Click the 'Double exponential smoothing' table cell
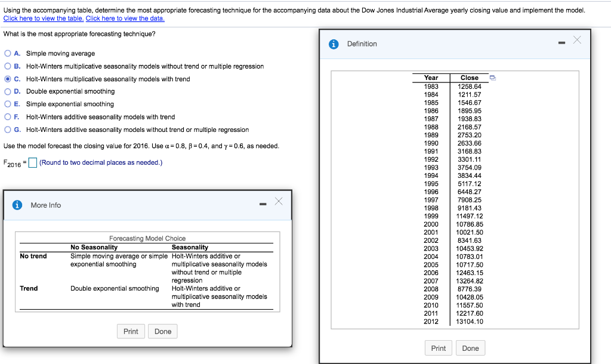The height and width of the screenshot is (364, 611). pos(115,288)
